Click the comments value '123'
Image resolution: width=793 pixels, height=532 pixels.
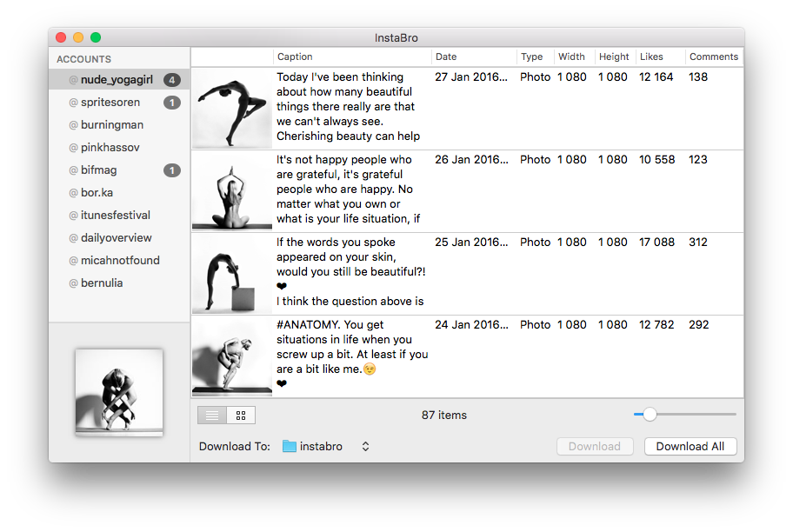[x=698, y=159]
